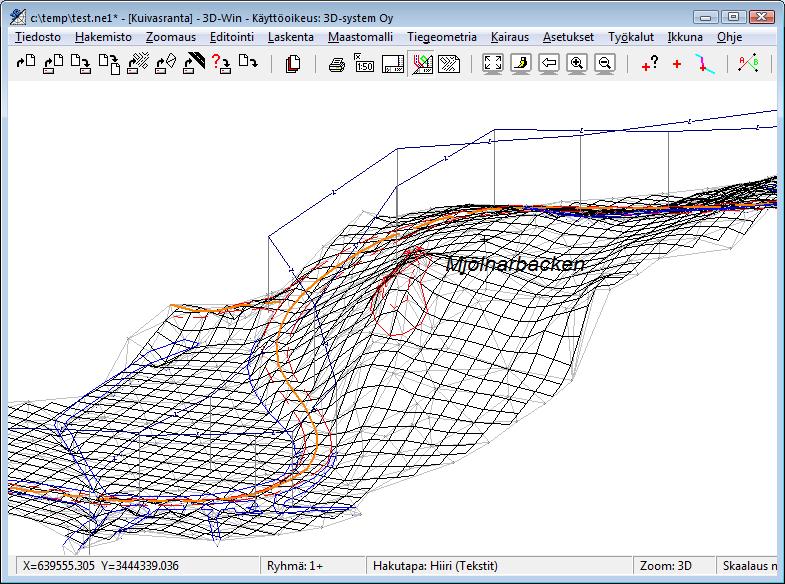Click the printer icon
785x584 pixels.
pyautogui.click(x=337, y=65)
